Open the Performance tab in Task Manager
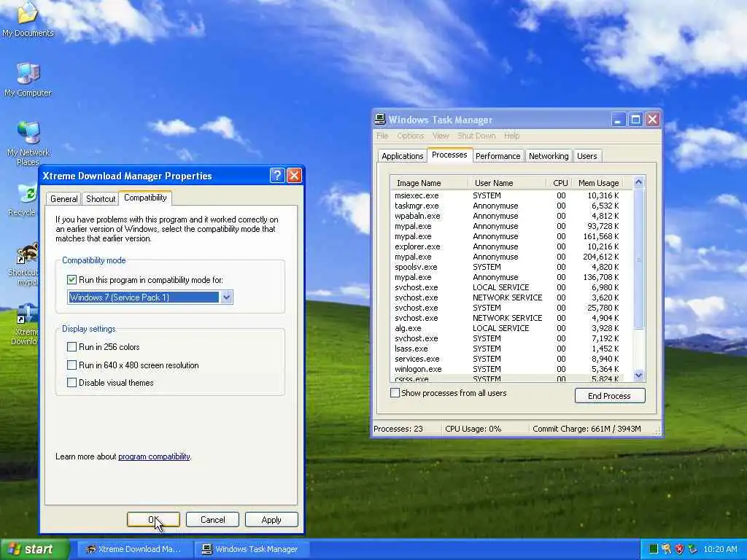The image size is (747, 560). pyautogui.click(x=498, y=156)
